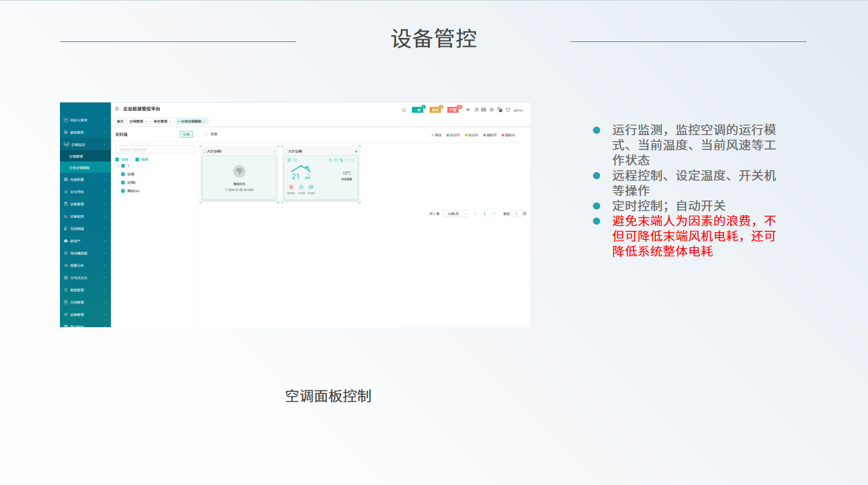Image resolution: width=868 pixels, height=485 pixels.
Task: Toggle the 测试test checkbox in tree
Action: coord(123,191)
